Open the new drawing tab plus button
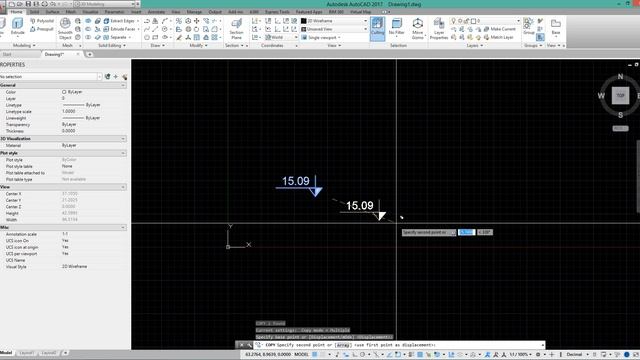 click(x=89, y=54)
